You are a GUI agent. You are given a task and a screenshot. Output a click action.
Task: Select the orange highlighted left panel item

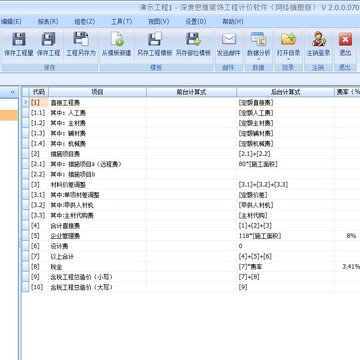coord(9,115)
